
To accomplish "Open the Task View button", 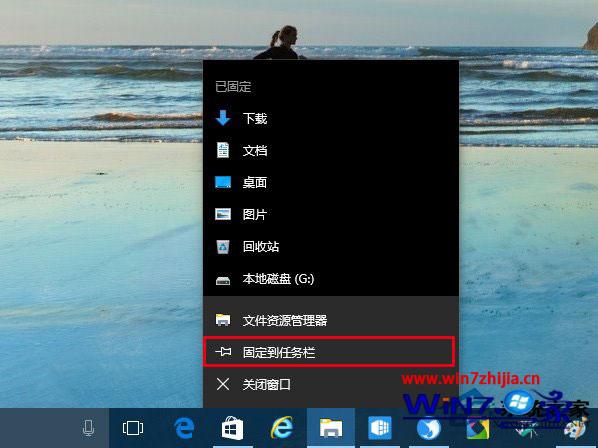I will tap(133, 428).
